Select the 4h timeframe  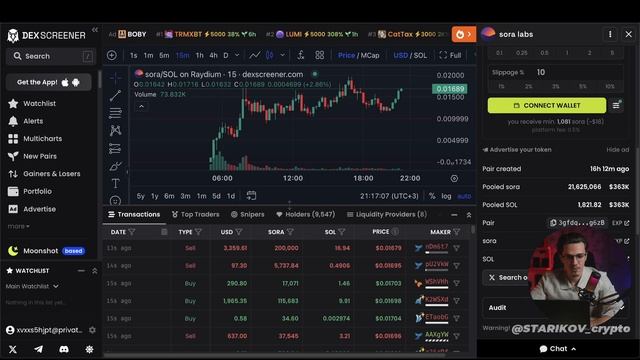(213, 56)
